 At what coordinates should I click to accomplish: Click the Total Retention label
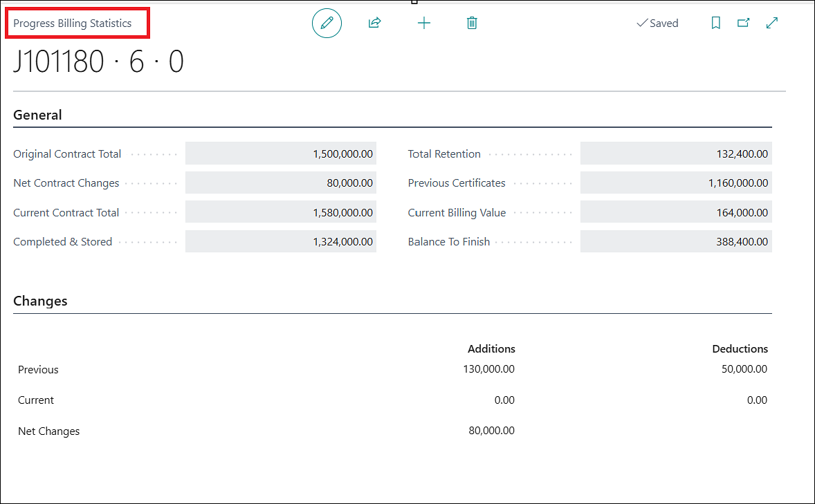444,153
